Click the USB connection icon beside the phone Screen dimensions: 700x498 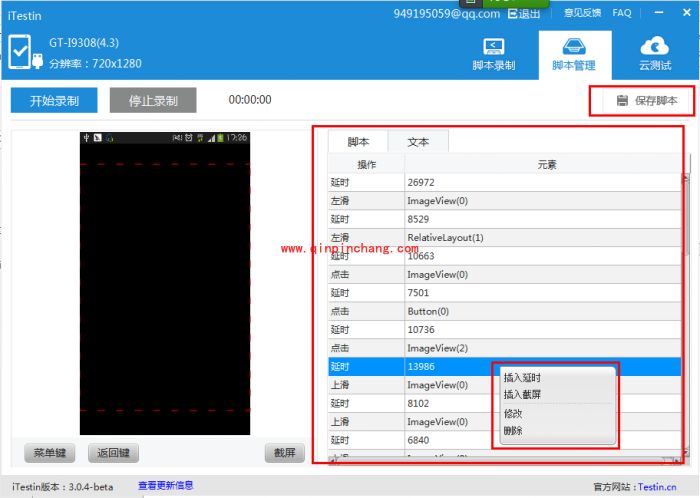point(38,61)
